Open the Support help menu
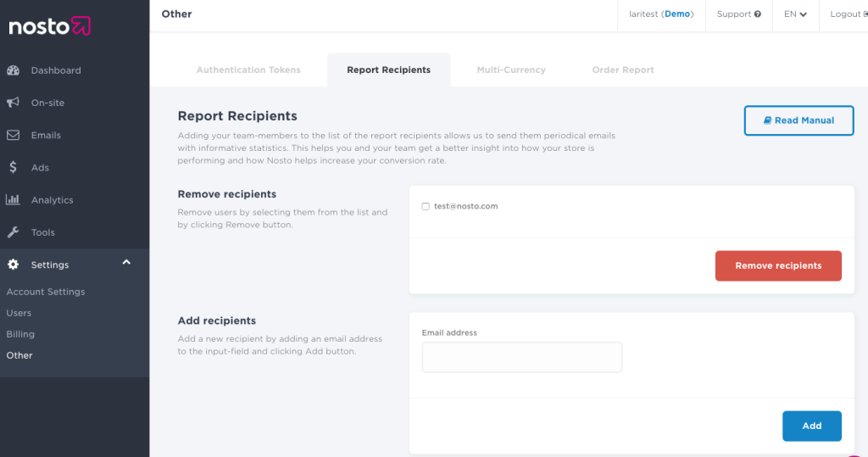The height and width of the screenshot is (457, 868). click(738, 14)
